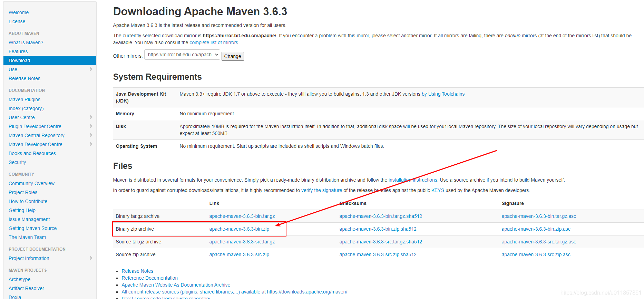Open src.zip.sha512 checksum link
The height and width of the screenshot is (299, 644).
(378, 254)
